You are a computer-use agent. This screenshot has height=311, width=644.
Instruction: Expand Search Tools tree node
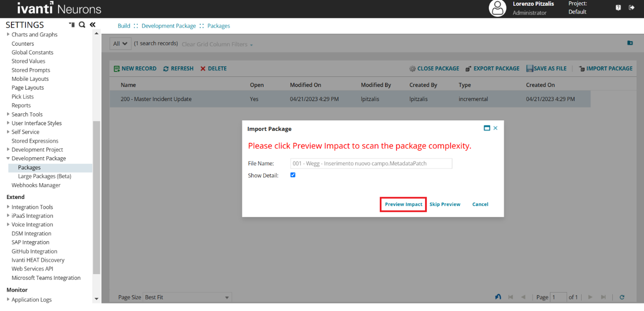(x=8, y=114)
